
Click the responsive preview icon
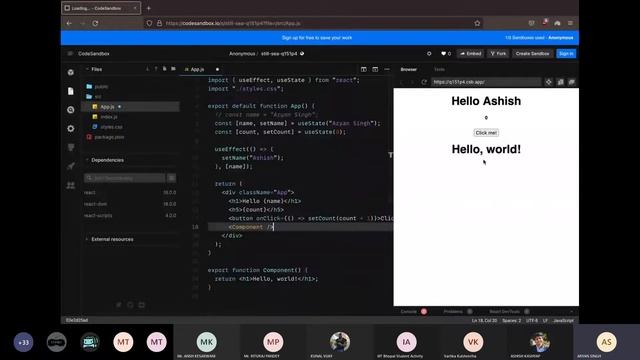560,82
